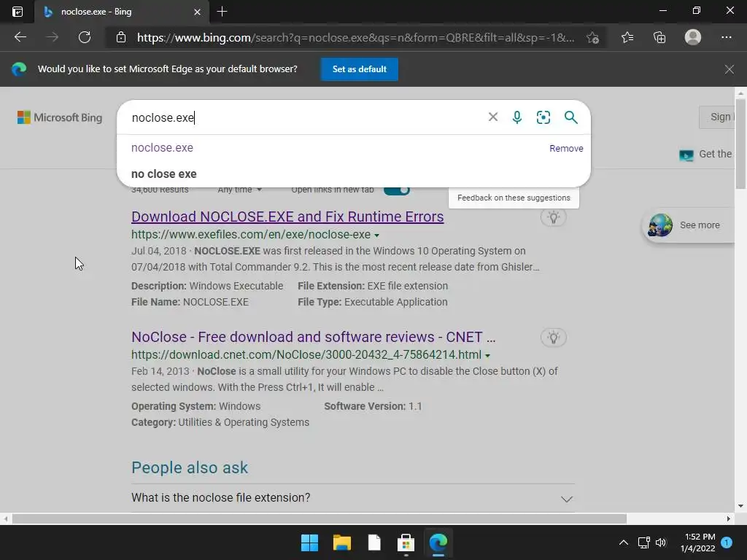Click the Sign in button
The height and width of the screenshot is (560, 747).
(717, 117)
